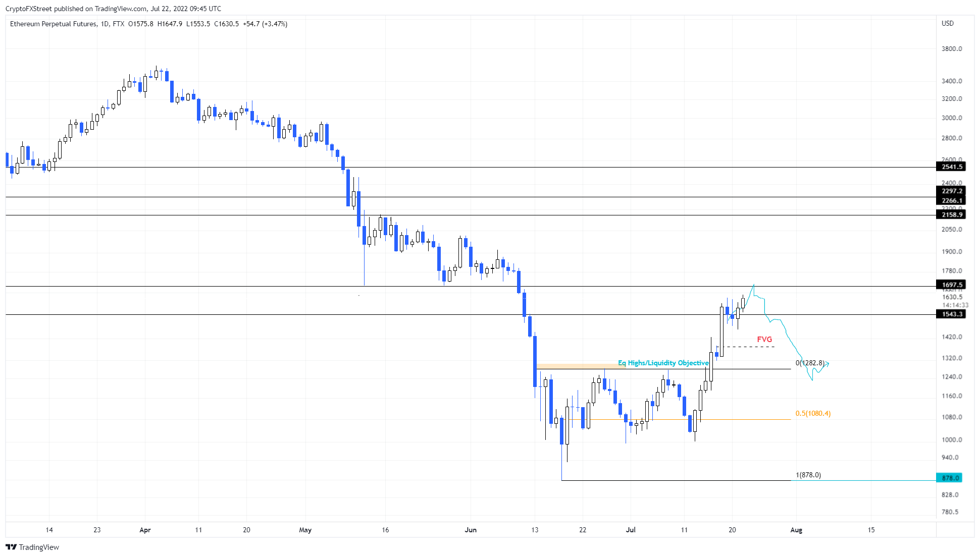Click the Ethereum Perpetual Futures symbol title
Screen dimensions: 980x557
[53, 24]
